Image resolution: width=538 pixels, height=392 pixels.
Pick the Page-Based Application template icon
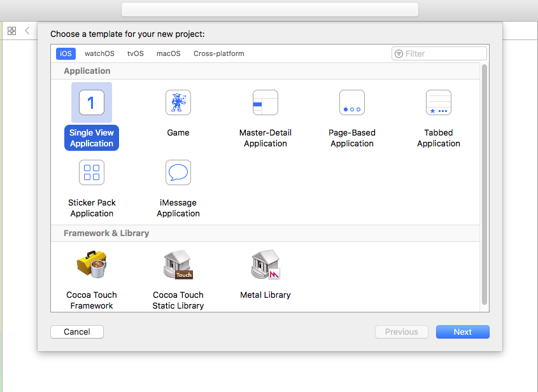point(352,102)
